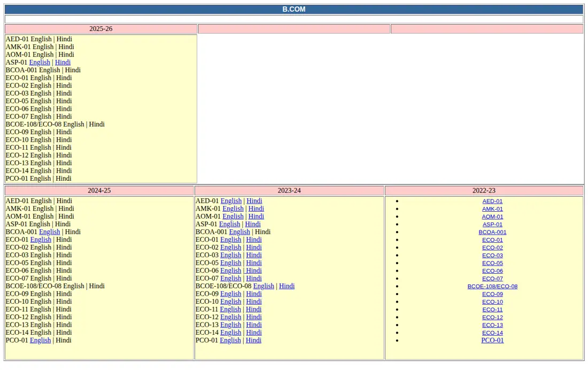Open AED-01 link in 2022-23 list
Viewport: 588px width, 370px height.
(x=492, y=201)
